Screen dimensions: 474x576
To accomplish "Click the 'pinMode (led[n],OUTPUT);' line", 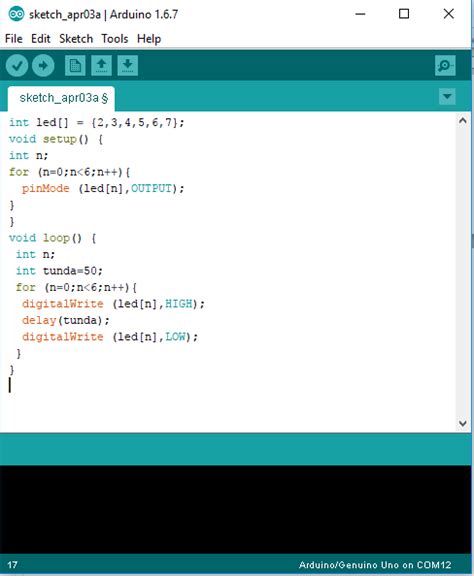I will [x=103, y=188].
